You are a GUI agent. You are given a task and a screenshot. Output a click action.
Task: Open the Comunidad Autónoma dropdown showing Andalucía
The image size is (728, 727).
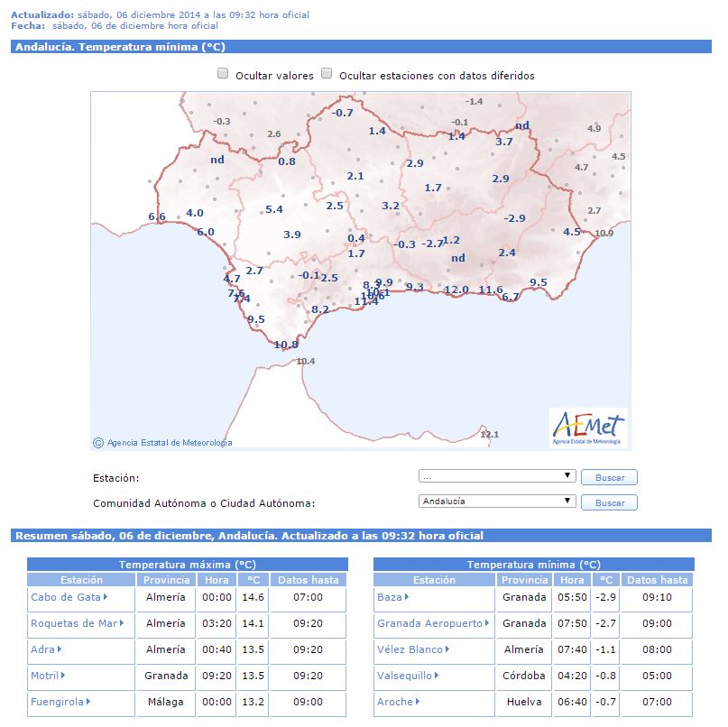(x=497, y=502)
